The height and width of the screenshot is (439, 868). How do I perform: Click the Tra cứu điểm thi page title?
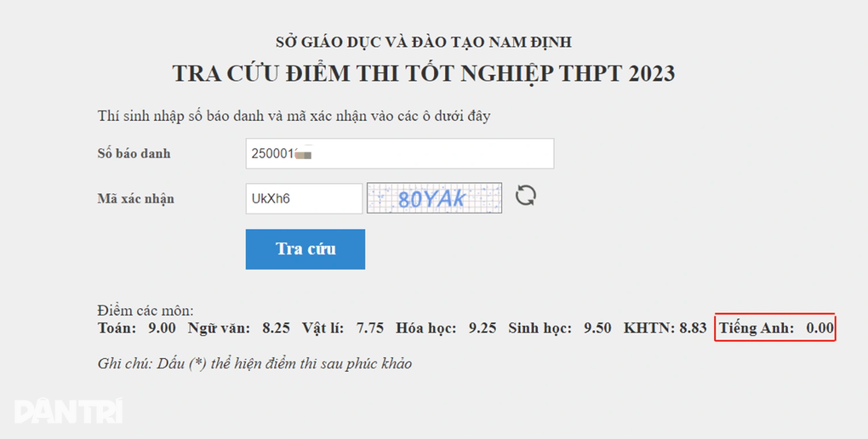[x=424, y=73]
